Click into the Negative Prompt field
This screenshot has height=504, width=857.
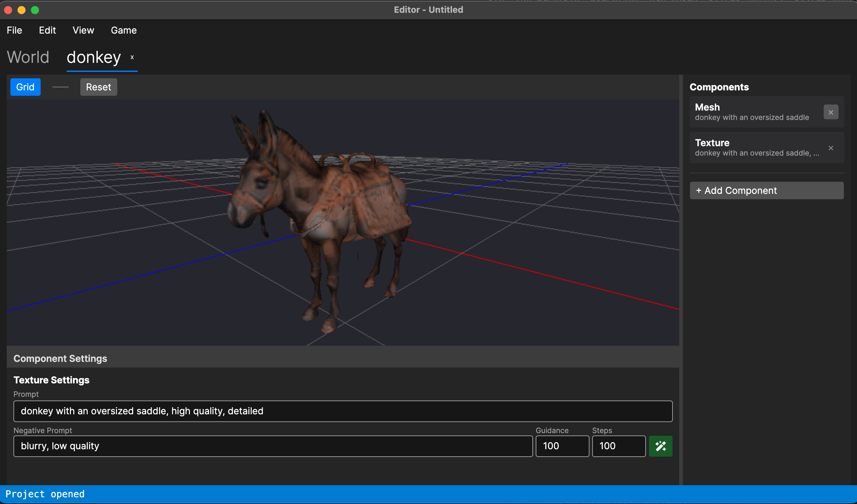pos(273,446)
